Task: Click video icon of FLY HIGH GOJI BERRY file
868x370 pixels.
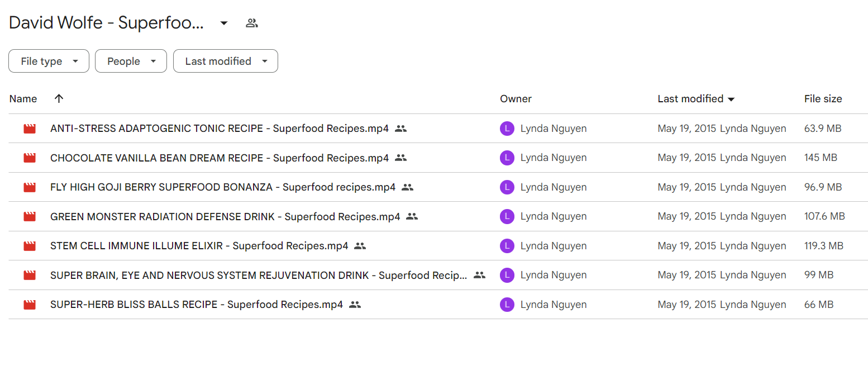Action: 30,187
